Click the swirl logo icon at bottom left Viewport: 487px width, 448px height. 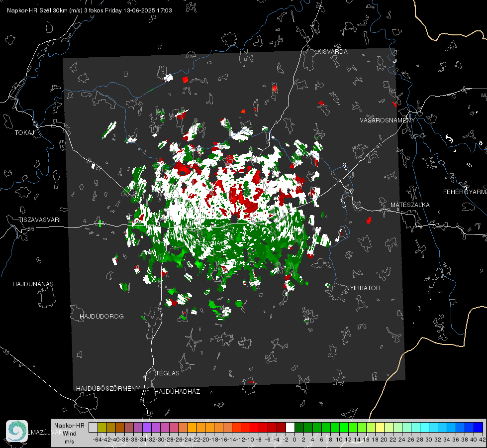coord(17,431)
